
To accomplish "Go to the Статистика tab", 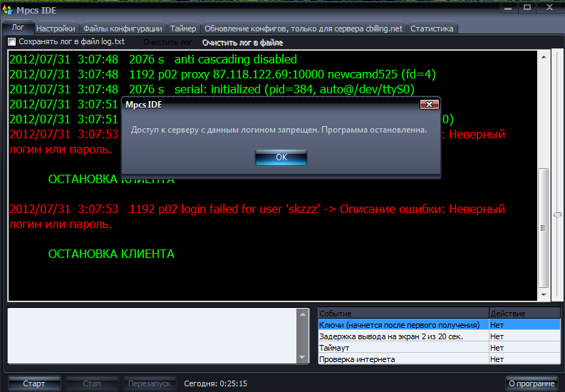I will [x=432, y=29].
